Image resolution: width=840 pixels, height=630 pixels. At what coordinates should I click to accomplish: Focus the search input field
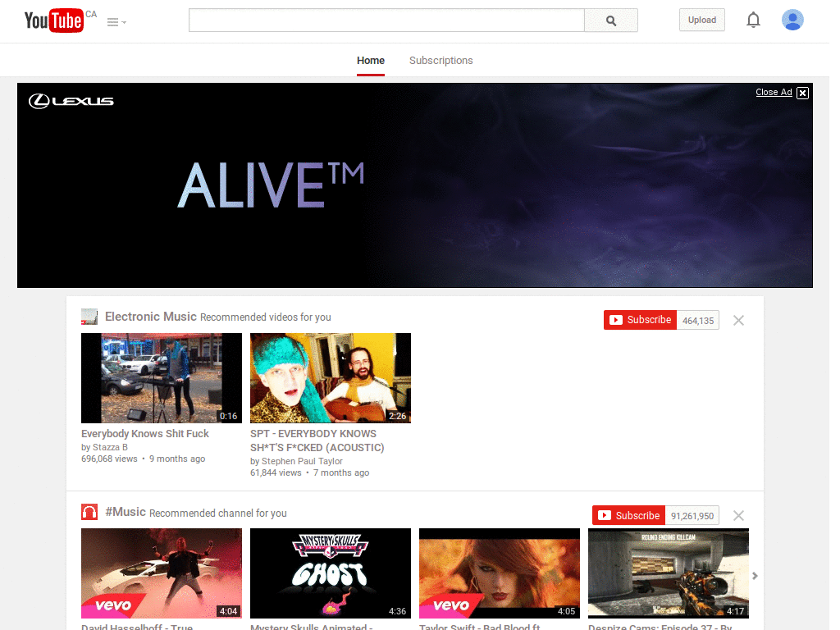[x=386, y=21]
